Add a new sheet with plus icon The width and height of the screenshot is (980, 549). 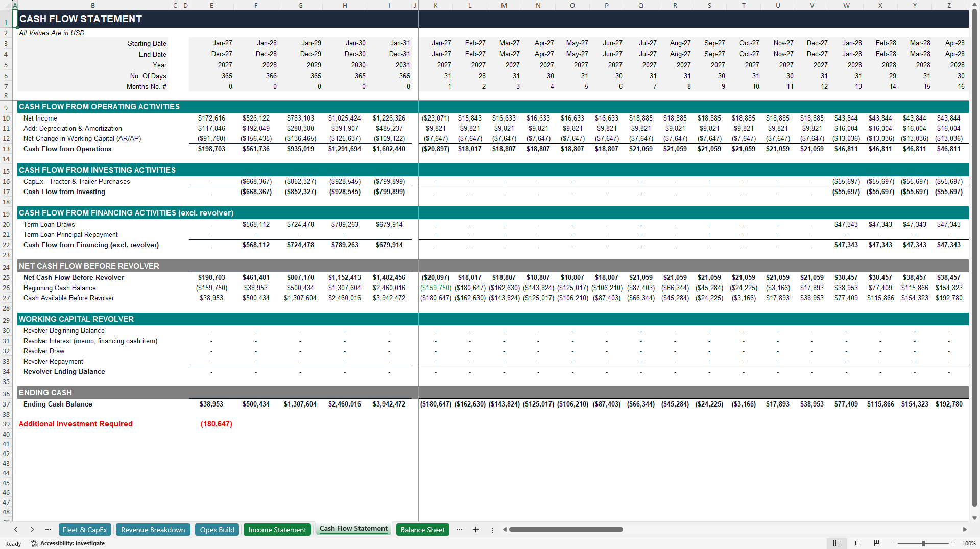coord(475,530)
